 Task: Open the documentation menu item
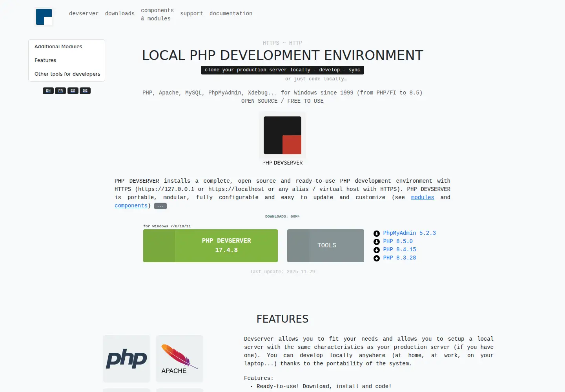click(x=231, y=13)
